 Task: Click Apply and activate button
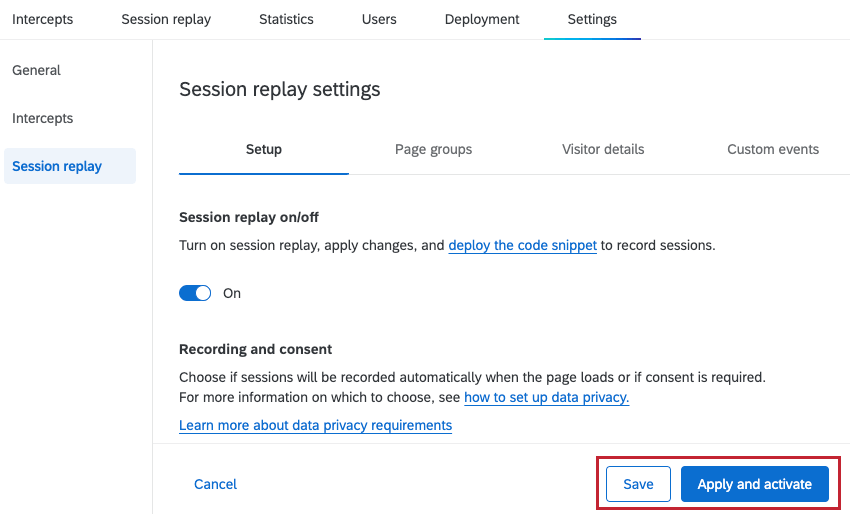[755, 484]
